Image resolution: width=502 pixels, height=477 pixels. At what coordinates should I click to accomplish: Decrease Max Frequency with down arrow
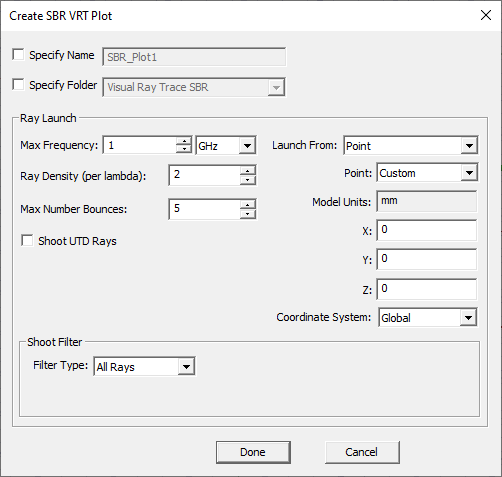click(x=184, y=149)
